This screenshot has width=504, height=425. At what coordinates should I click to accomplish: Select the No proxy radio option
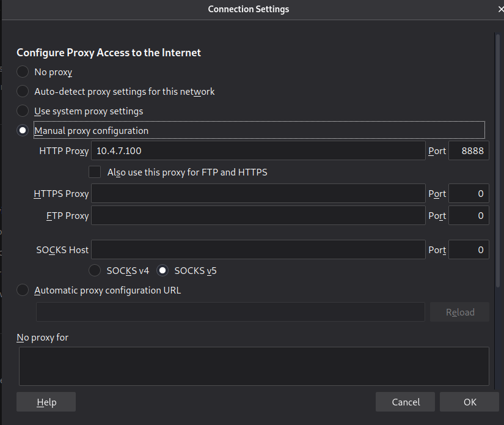[x=23, y=72]
